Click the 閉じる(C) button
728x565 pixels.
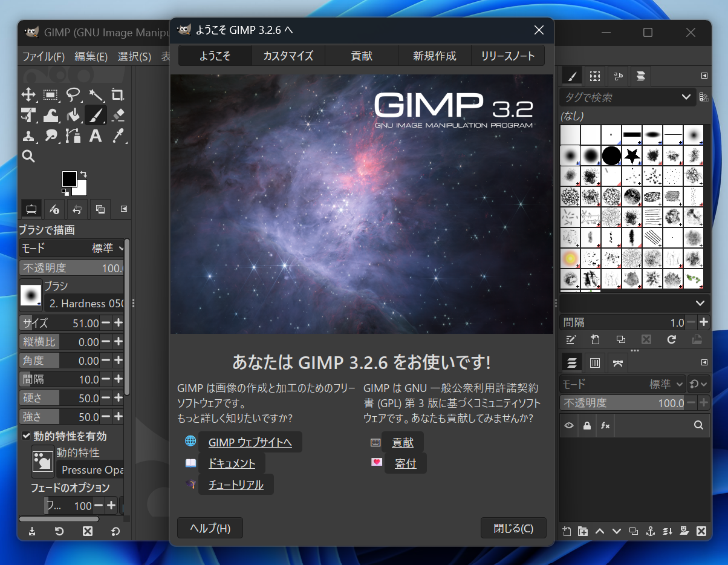tap(513, 528)
